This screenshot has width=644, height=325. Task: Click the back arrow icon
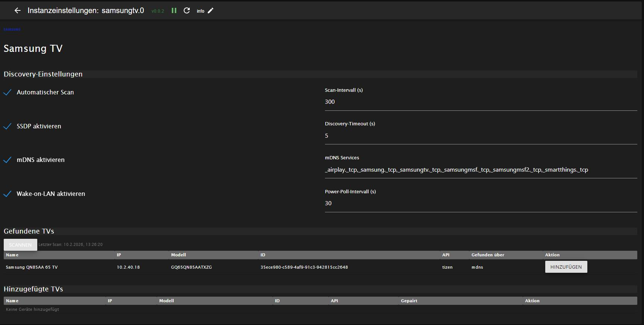pos(18,11)
